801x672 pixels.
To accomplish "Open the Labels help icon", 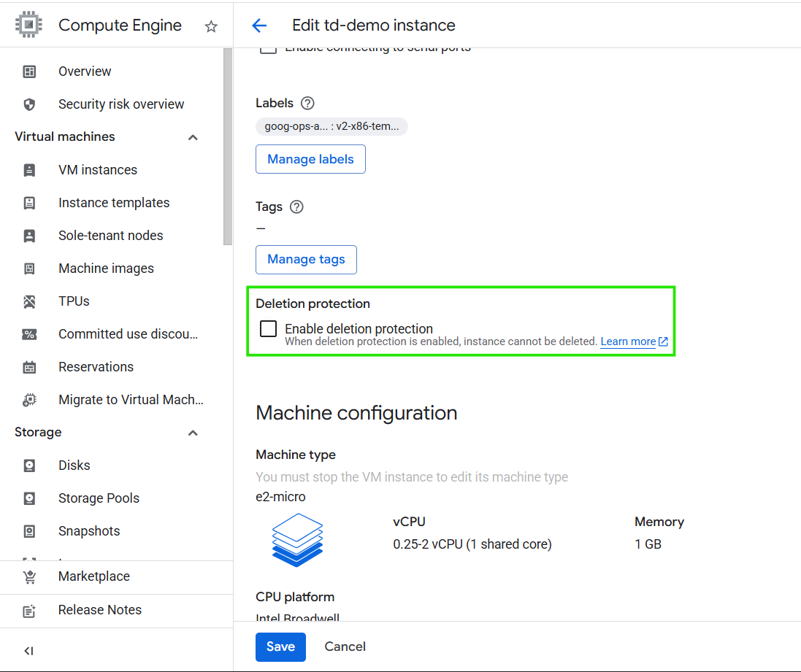I will tap(307, 103).
